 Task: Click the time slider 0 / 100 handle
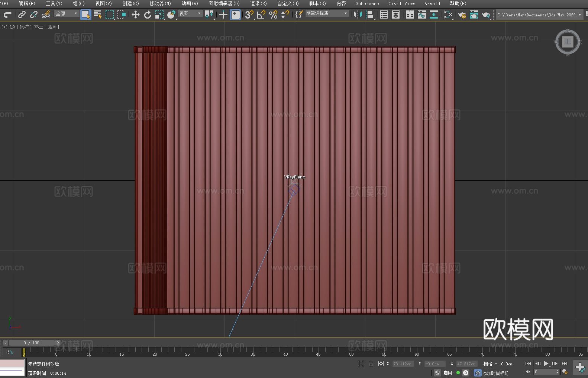[x=32, y=343]
